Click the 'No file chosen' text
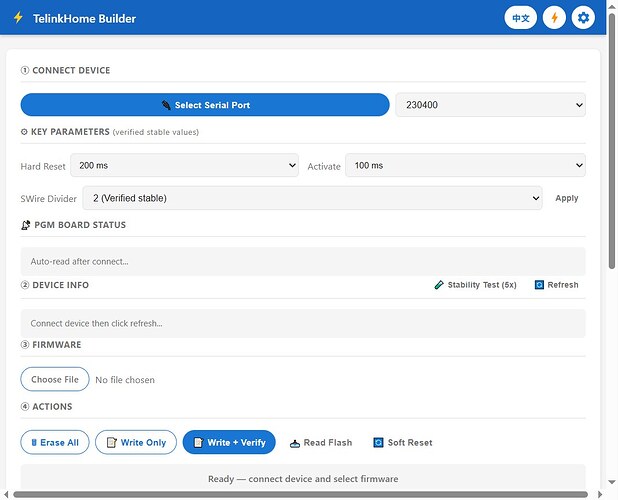The width and height of the screenshot is (618, 500). point(125,380)
